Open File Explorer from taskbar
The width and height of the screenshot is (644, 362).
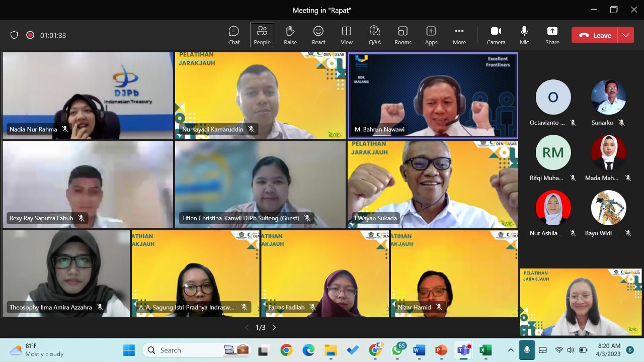(331, 350)
